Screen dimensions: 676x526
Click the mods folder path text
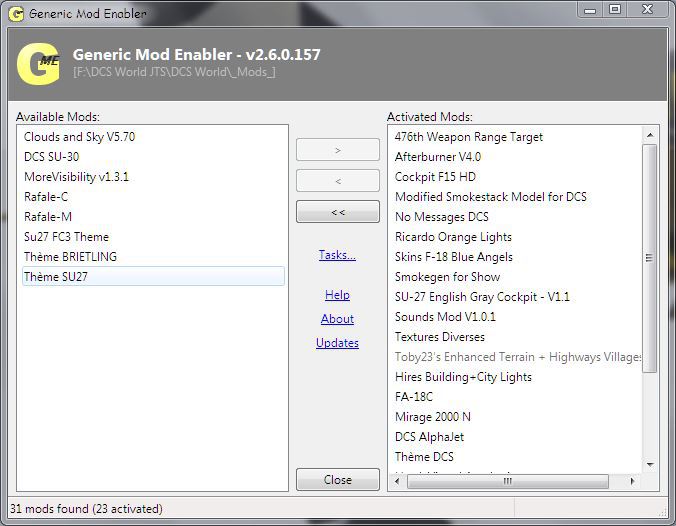pos(174,72)
